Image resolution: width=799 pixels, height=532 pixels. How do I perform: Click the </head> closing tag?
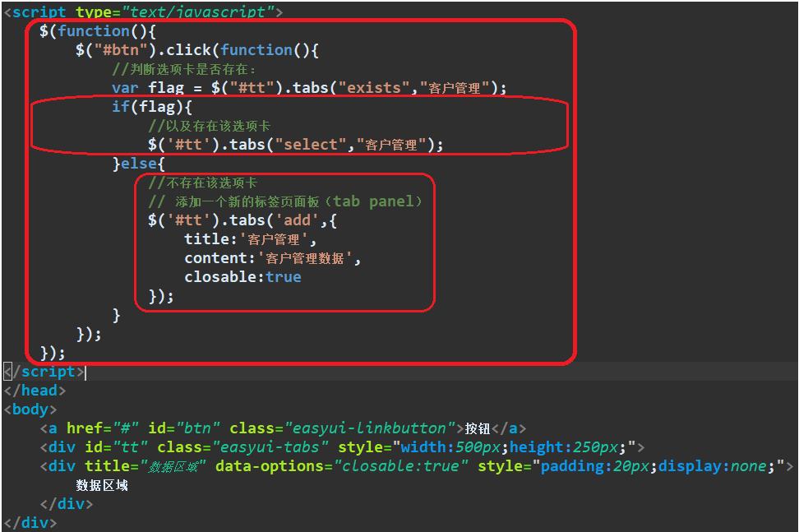pyautogui.click(x=35, y=391)
